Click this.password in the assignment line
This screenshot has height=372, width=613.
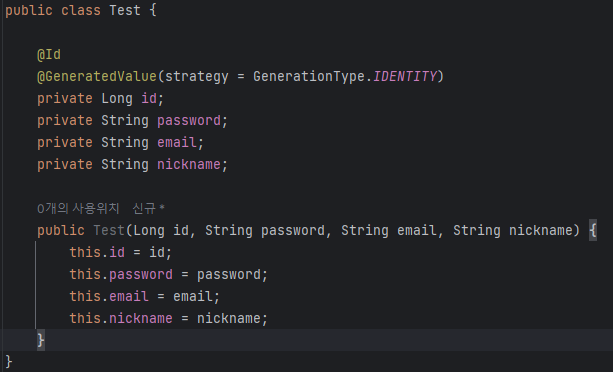click(x=121, y=274)
